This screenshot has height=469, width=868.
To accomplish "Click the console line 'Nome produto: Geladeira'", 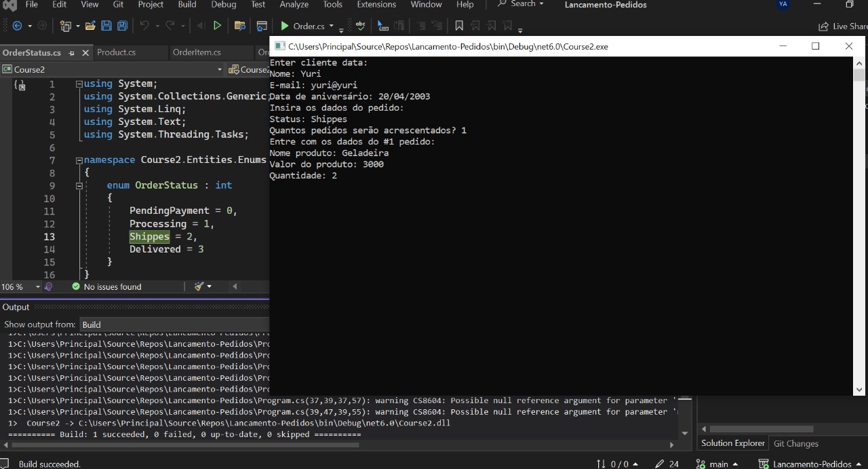I will [329, 153].
